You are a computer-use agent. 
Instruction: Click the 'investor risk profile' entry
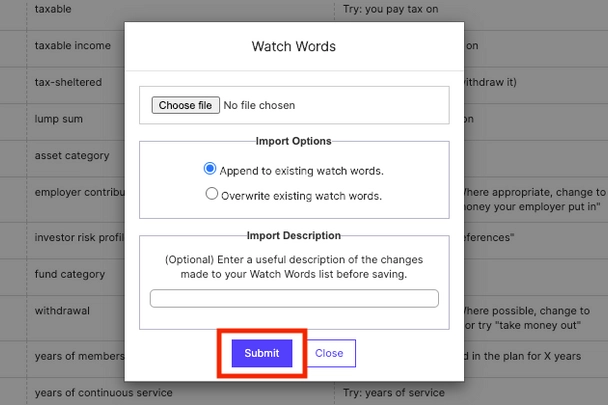pos(78,237)
